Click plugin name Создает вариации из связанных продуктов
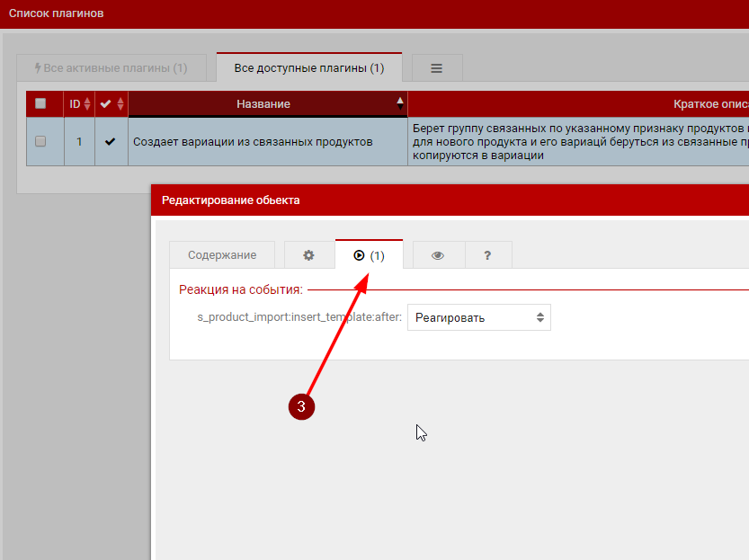Screen dimensions: 749x560 [x=253, y=142]
